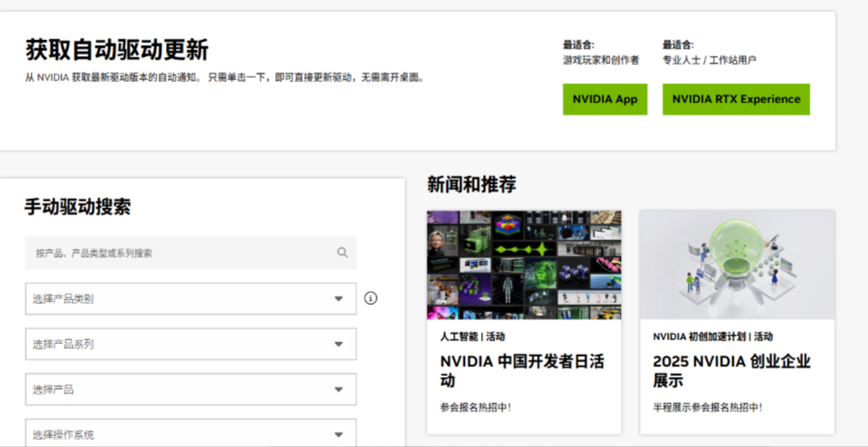Screen dimensions: 868x447
Task: Click the 半程展示参会报名热招中! text
Action: pyautogui.click(x=708, y=407)
